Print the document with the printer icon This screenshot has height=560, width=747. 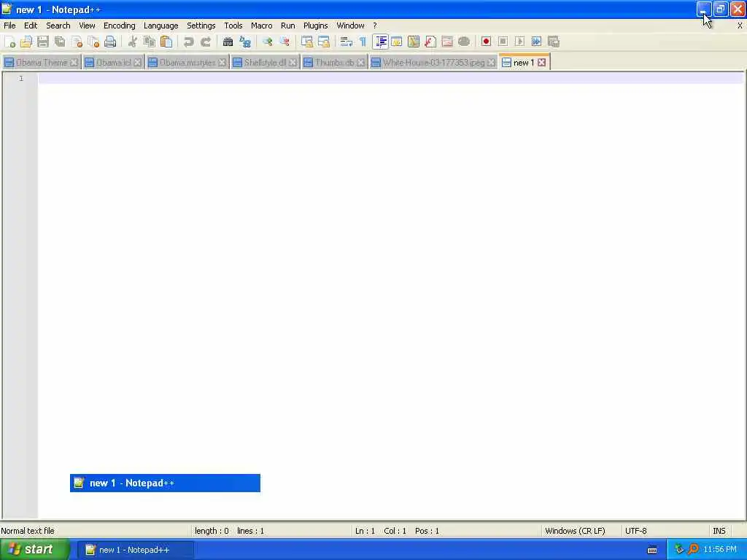111,42
